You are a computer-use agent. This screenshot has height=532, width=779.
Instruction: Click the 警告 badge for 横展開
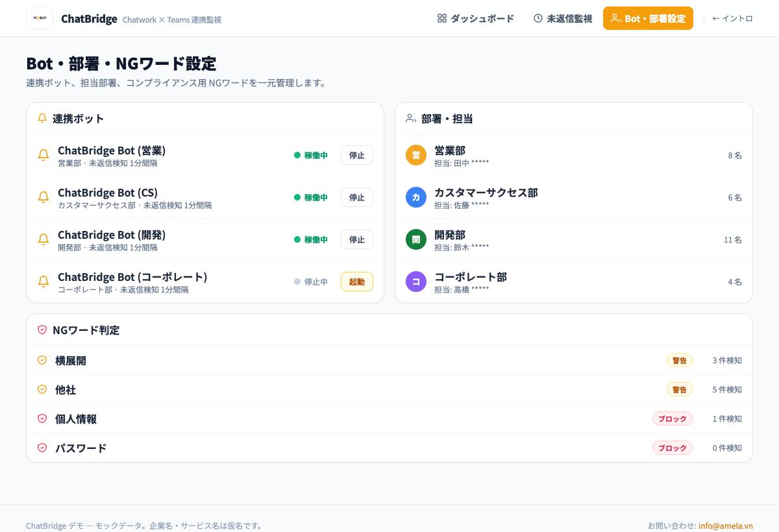[680, 360]
